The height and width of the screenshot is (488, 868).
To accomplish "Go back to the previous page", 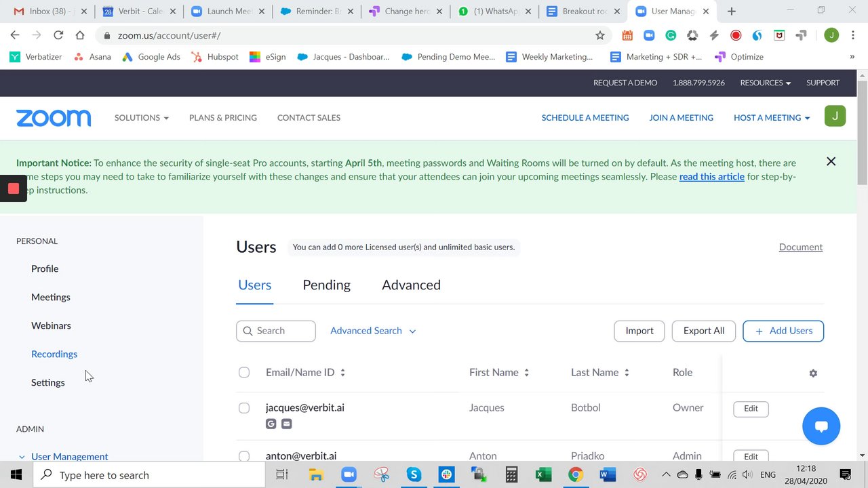I will tap(15, 35).
